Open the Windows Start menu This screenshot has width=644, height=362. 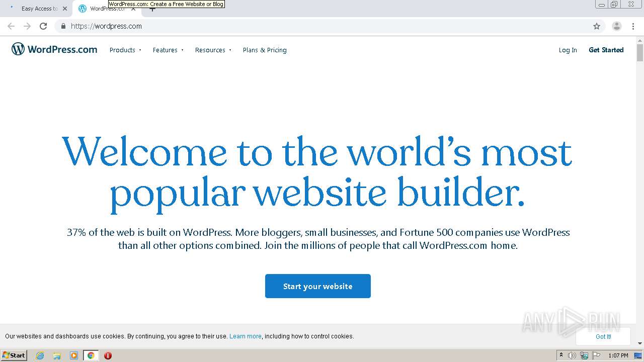coord(14,355)
